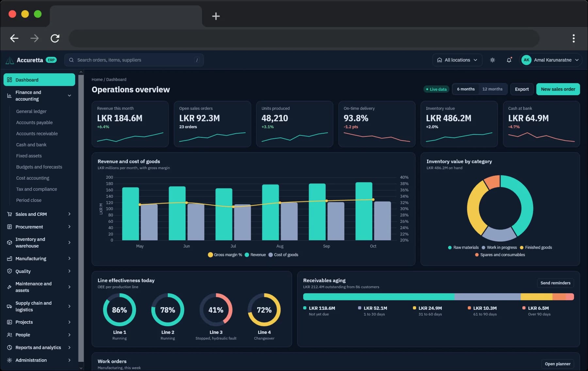Select the 6 months range toggle
588x371 pixels.
click(465, 89)
